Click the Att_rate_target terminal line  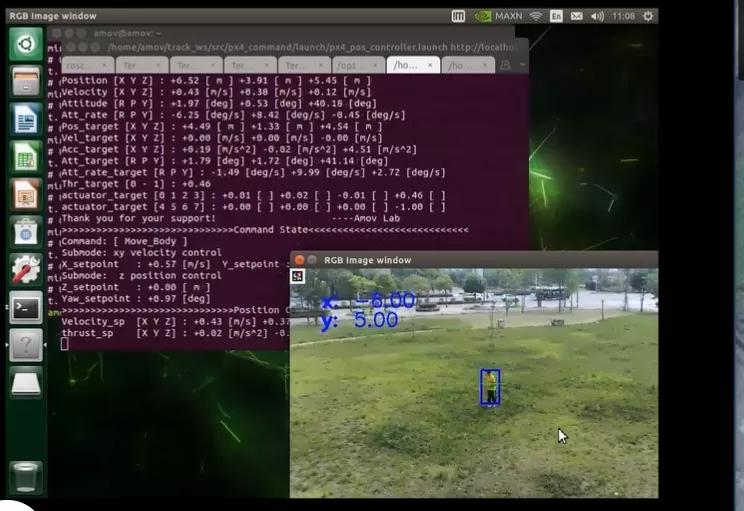coord(253,172)
